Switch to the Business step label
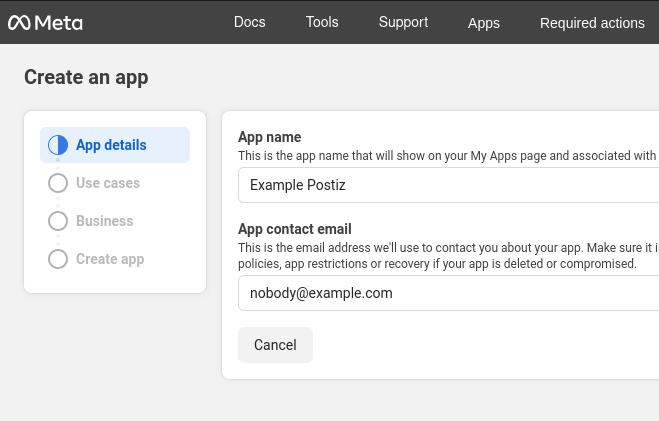 click(104, 221)
